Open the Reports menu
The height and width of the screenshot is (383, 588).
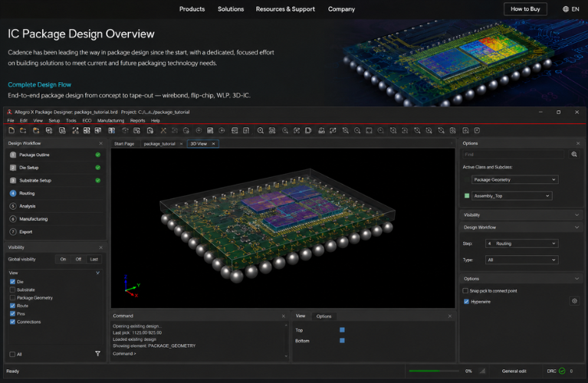[x=138, y=120]
